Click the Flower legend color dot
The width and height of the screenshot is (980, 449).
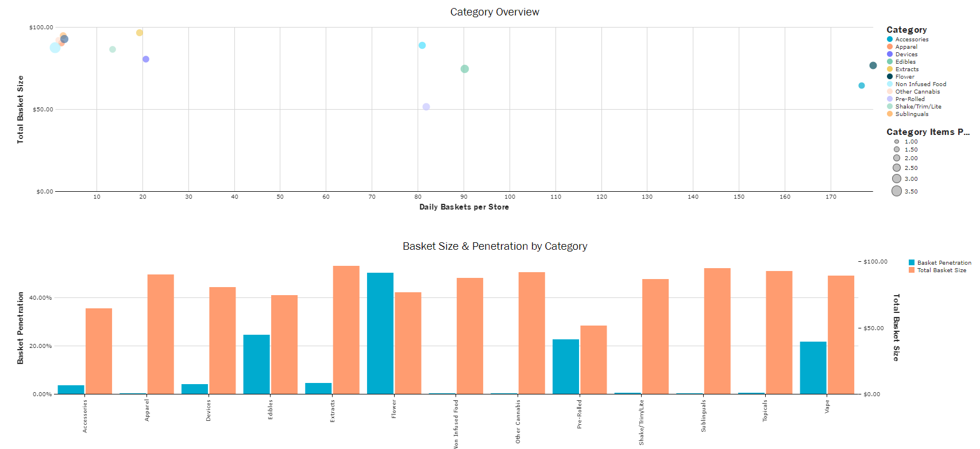(x=890, y=77)
